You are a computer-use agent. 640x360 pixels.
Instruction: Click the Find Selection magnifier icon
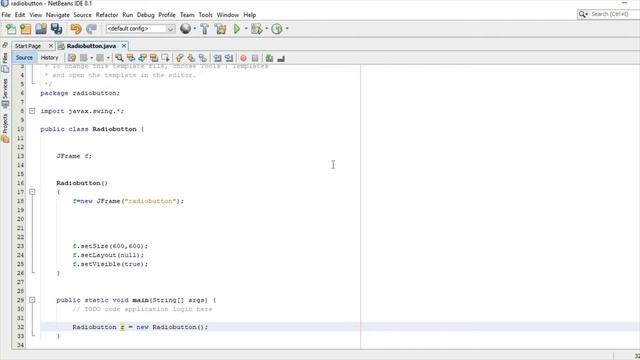[x=119, y=58]
